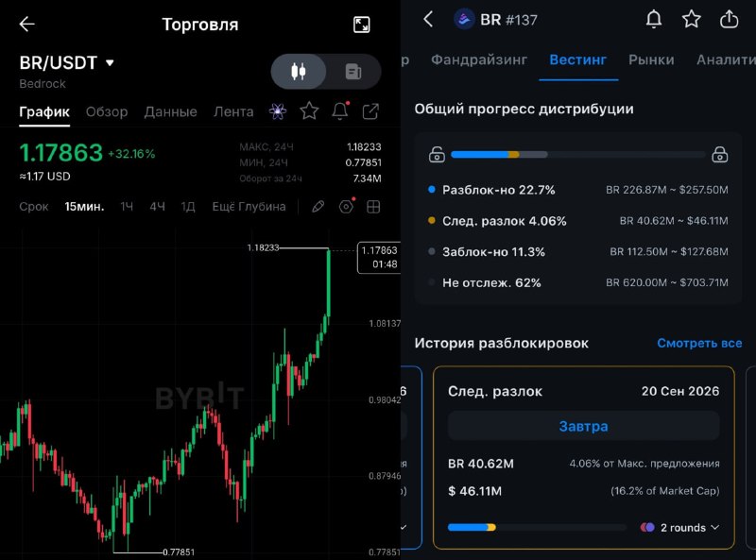Switch to candlestick chart view toggle

coord(299,72)
